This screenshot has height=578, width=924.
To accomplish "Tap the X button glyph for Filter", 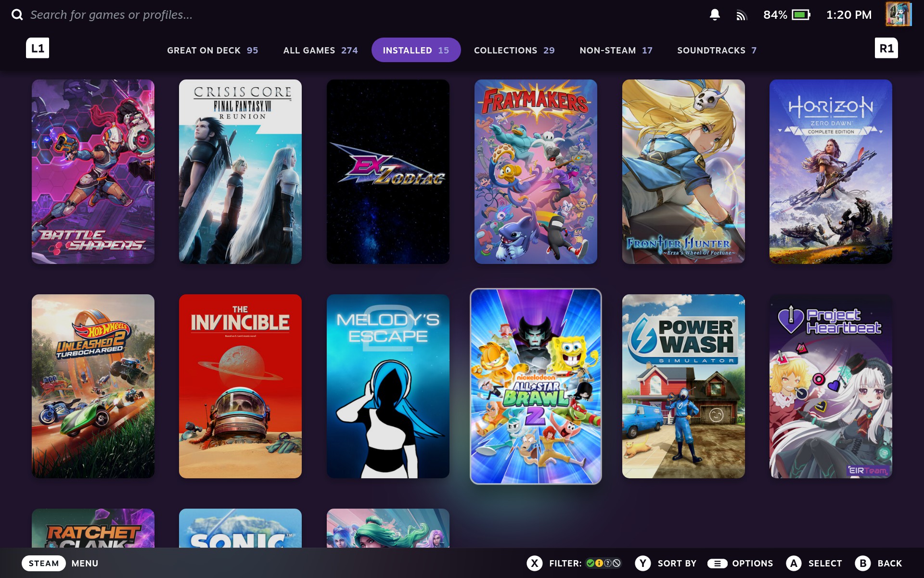I will (534, 563).
